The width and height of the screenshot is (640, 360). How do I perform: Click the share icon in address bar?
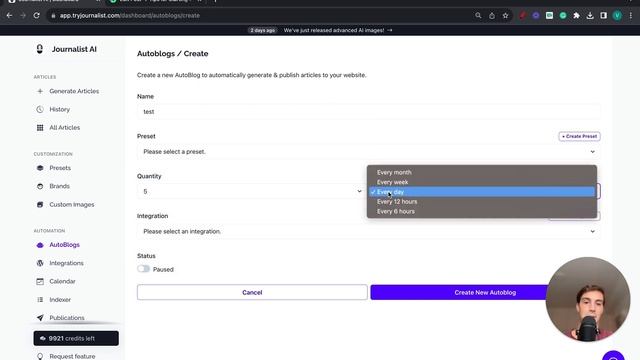point(492,16)
